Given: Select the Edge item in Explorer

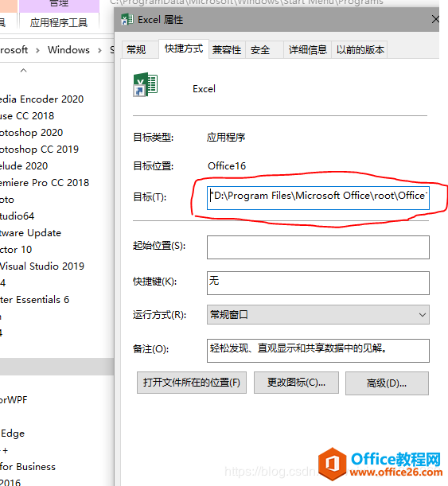Looking at the screenshot, I should click(x=13, y=434).
